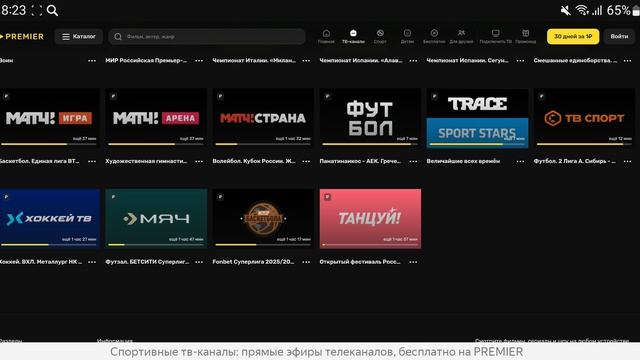This screenshot has height=360, width=640.
Task: Open options for Чемпионат Испании Сегодня
Action: 520,60
